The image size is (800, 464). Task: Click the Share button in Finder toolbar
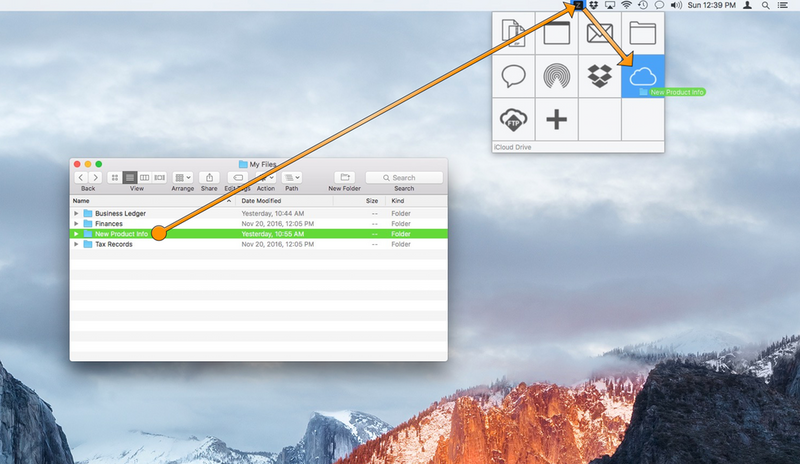tap(209, 177)
